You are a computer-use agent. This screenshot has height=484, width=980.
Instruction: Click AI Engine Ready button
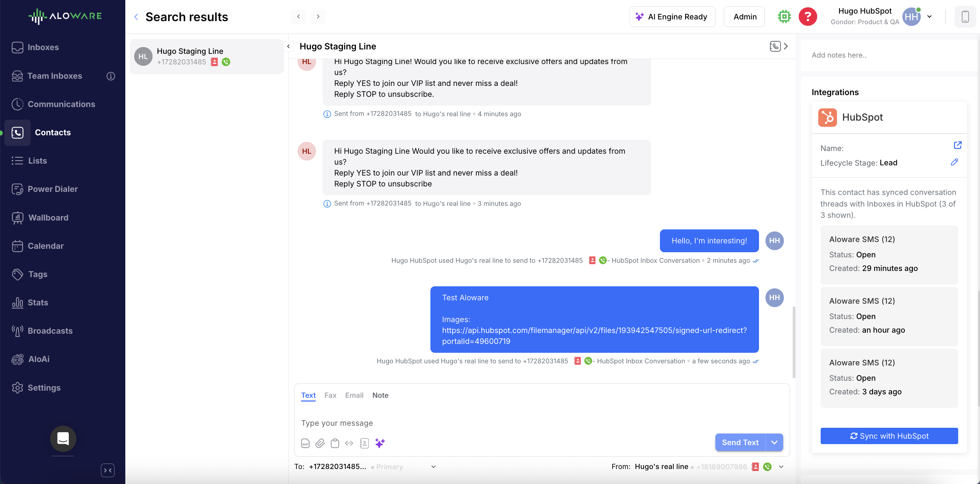point(672,17)
